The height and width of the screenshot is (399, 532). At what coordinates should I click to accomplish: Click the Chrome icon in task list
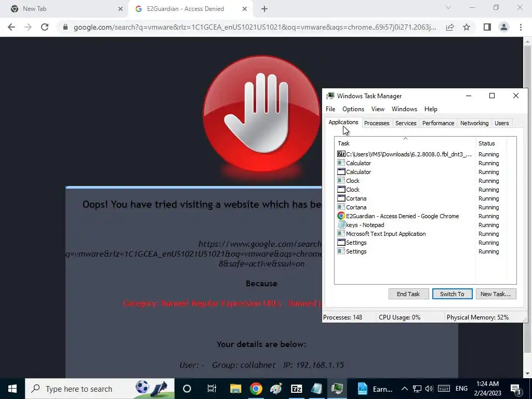pyautogui.click(x=341, y=216)
